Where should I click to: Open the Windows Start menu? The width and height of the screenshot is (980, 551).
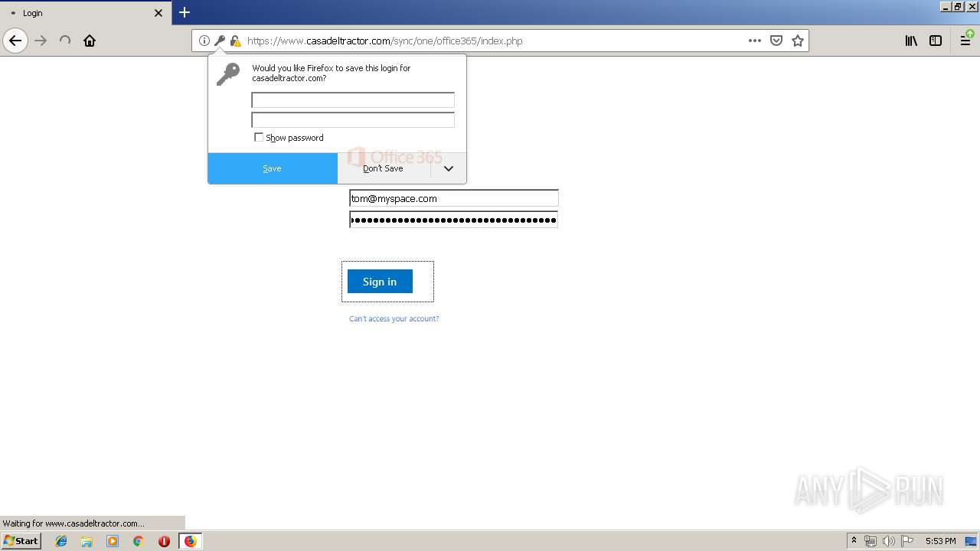click(x=21, y=541)
